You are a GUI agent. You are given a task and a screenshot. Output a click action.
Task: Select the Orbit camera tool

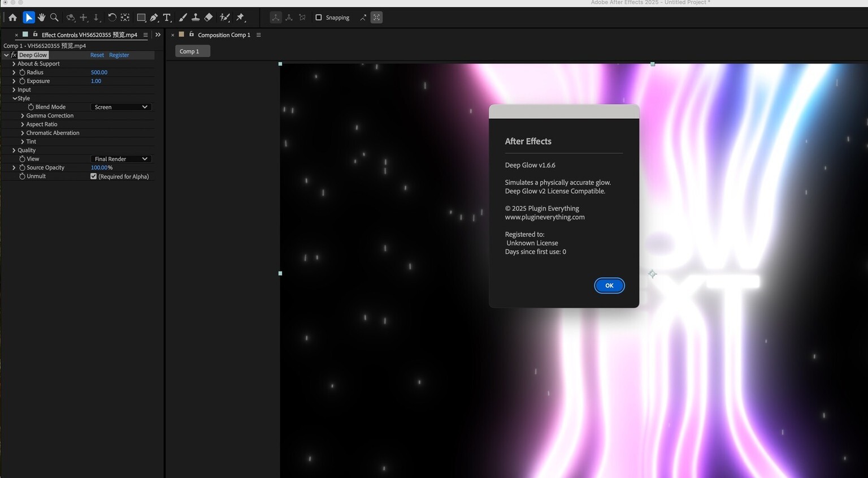71,18
